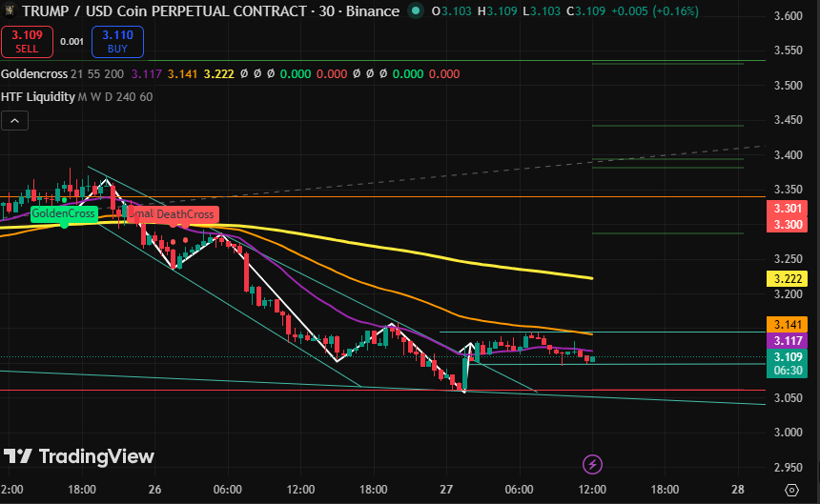The height and width of the screenshot is (504, 820).
Task: Click the orange 3.141 price label
Action: pos(787,324)
